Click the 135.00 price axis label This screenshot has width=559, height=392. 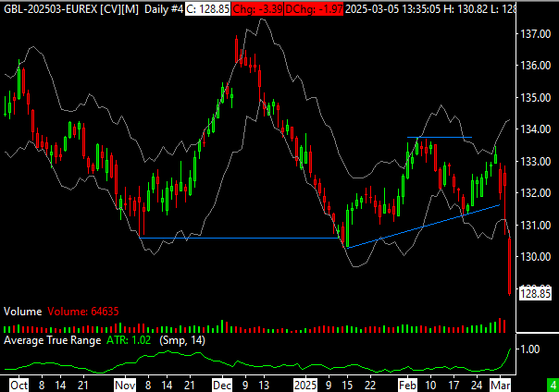[536, 98]
